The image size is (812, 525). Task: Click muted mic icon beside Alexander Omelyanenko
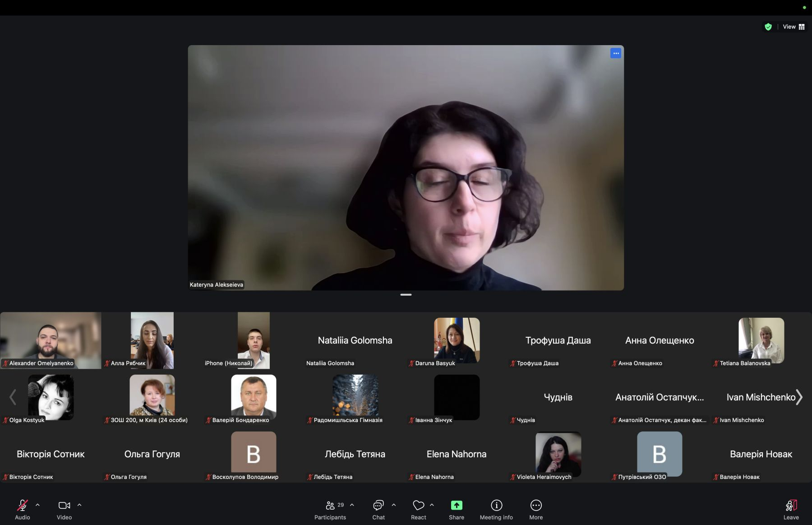(x=5, y=363)
